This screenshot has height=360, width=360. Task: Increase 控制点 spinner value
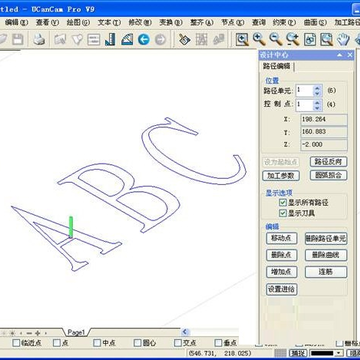pos(317,102)
